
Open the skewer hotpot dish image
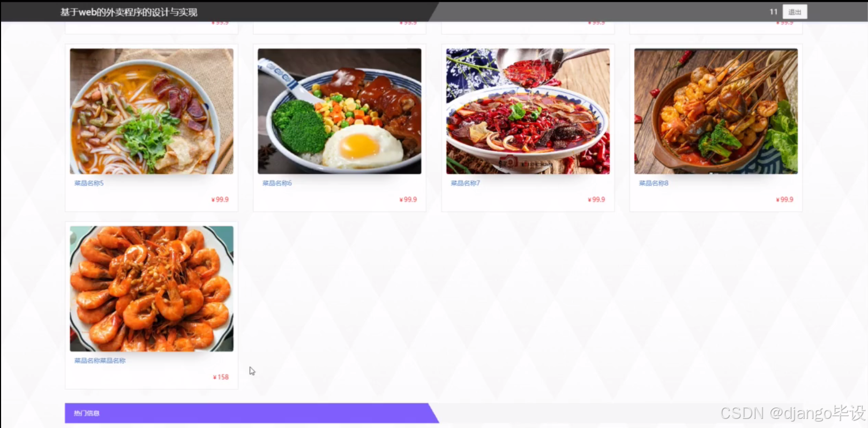pyautogui.click(x=716, y=111)
